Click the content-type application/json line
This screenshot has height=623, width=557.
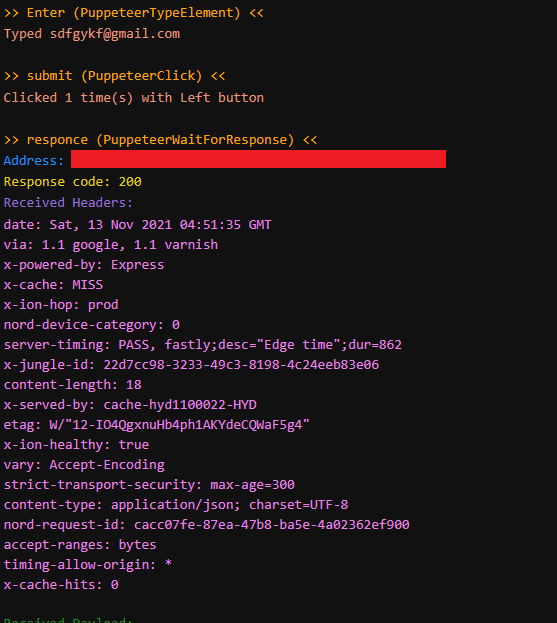176,505
